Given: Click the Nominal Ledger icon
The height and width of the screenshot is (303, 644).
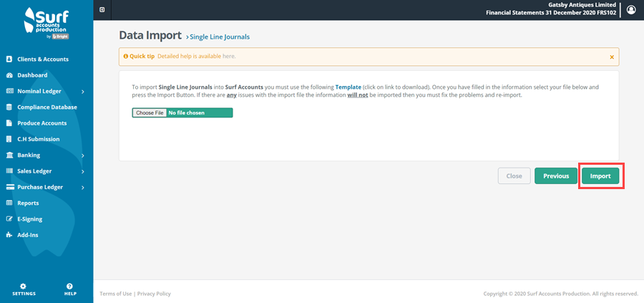Looking at the screenshot, I should tap(9, 91).
